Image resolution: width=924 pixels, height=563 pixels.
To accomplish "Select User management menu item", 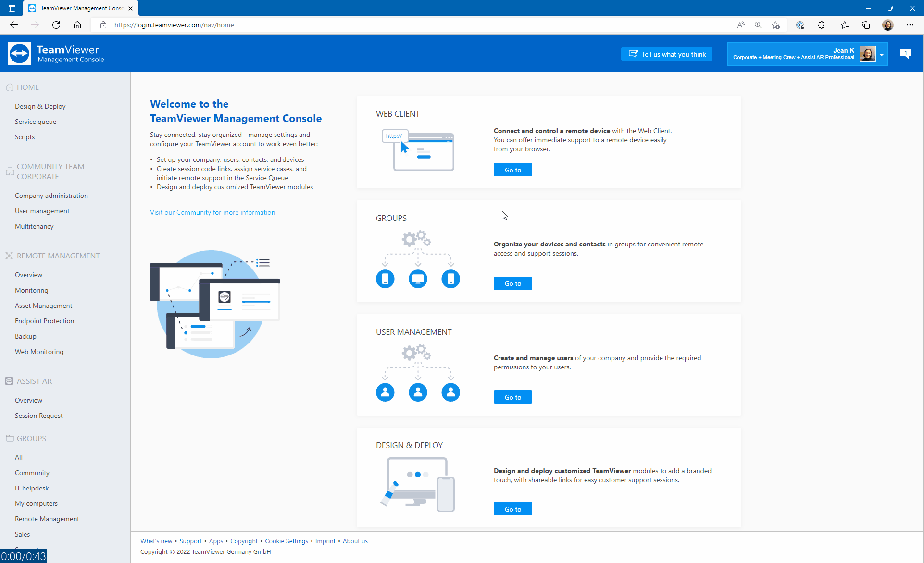I will [x=42, y=211].
